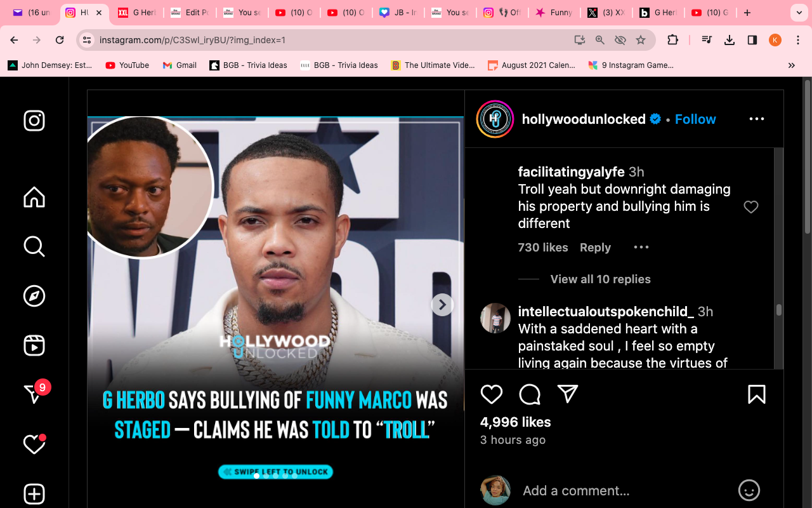Open Chrome downloads icon
The width and height of the screenshot is (812, 508).
pyautogui.click(x=730, y=40)
